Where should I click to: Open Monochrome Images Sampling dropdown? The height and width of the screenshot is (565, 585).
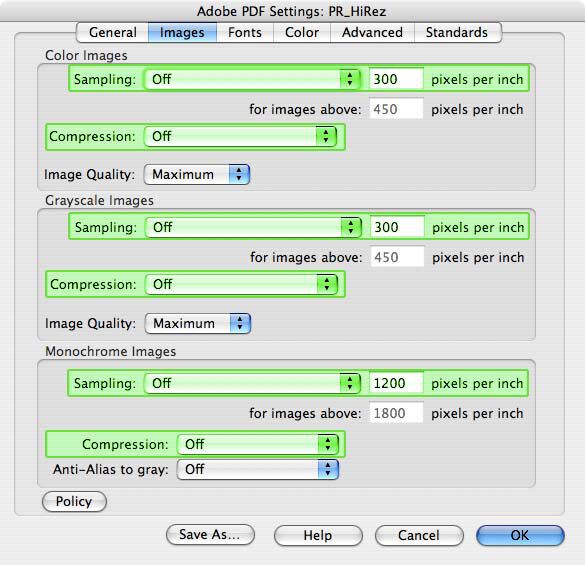[x=252, y=383]
